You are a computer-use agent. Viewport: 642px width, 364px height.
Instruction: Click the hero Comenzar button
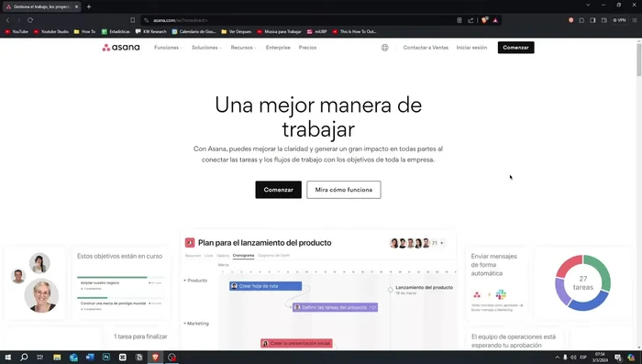click(x=279, y=190)
